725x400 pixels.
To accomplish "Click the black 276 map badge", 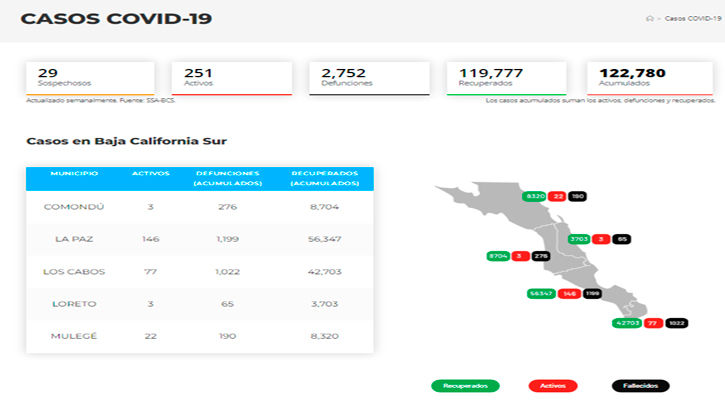I will (x=541, y=256).
